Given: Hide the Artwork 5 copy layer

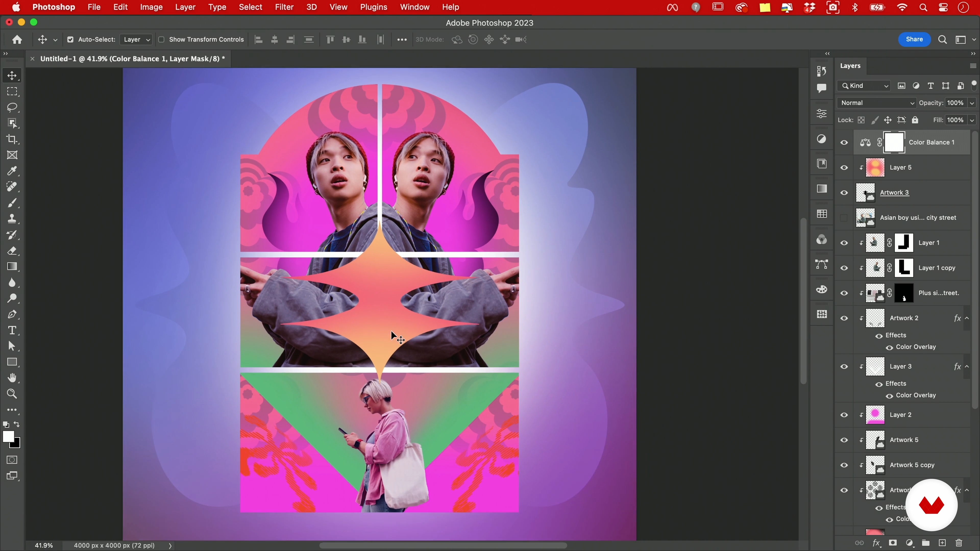Looking at the screenshot, I should pos(844,465).
